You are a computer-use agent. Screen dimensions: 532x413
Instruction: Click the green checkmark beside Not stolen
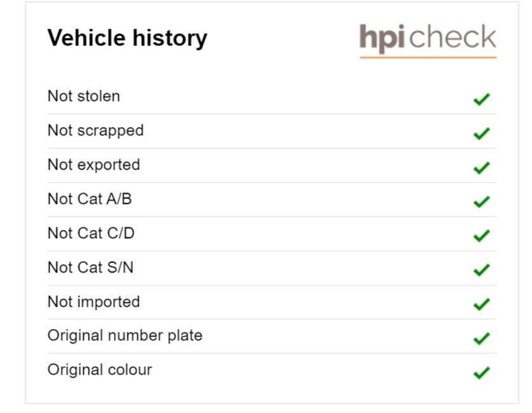(x=481, y=99)
